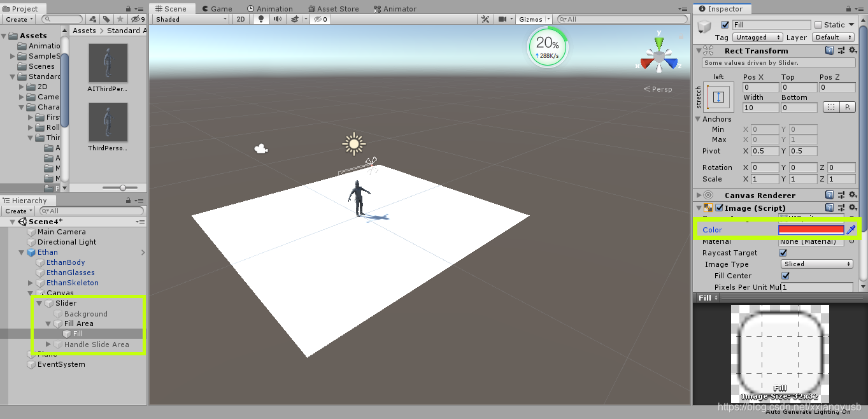Search by label in Project toolbar
This screenshot has height=419, width=868.
[x=106, y=20]
